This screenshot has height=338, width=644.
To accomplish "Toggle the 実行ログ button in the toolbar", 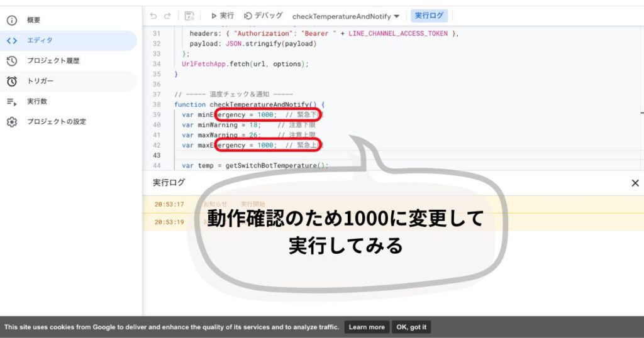I will 429,16.
